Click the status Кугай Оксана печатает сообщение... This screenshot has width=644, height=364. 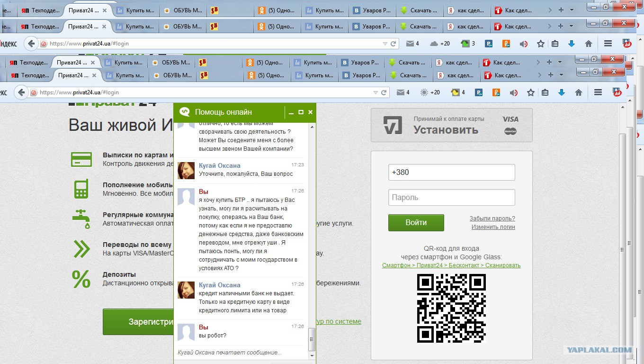(x=230, y=353)
